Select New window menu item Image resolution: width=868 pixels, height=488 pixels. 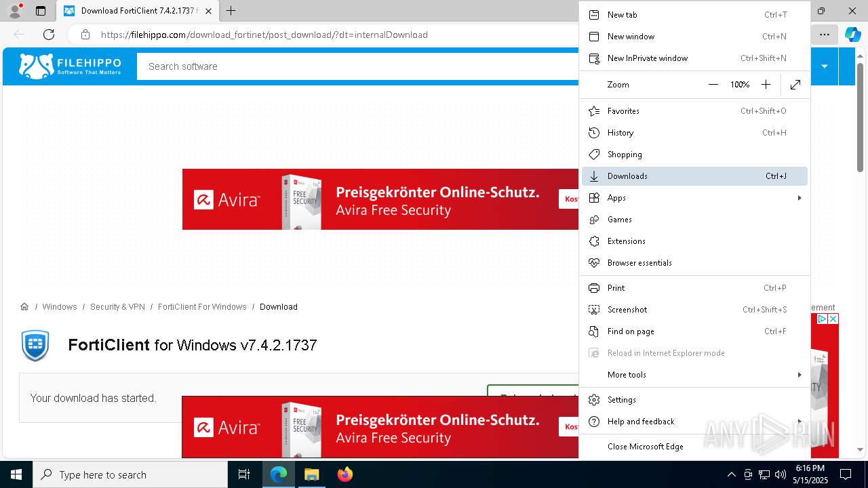[x=694, y=37]
